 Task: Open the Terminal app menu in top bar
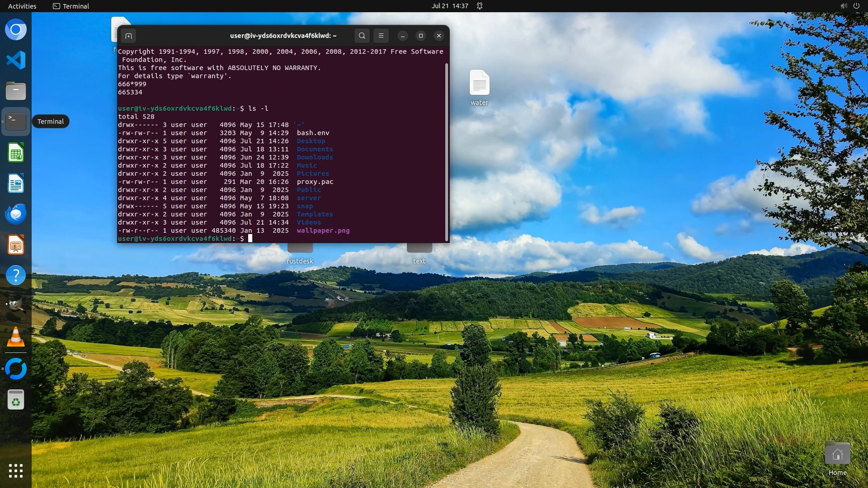point(71,6)
